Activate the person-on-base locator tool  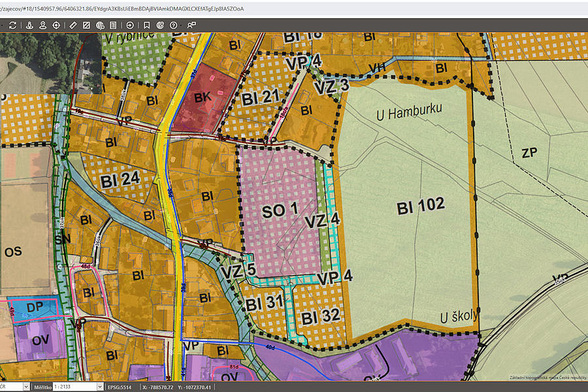29,25
